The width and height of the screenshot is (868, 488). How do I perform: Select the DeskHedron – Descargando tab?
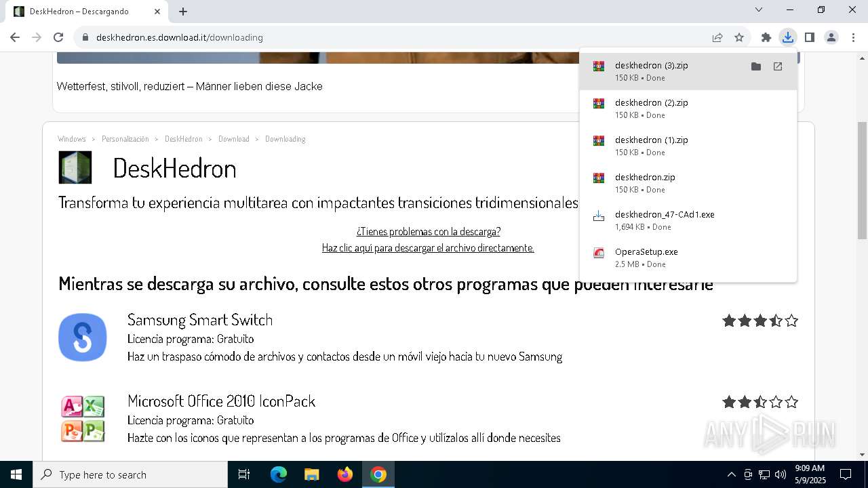click(x=87, y=12)
